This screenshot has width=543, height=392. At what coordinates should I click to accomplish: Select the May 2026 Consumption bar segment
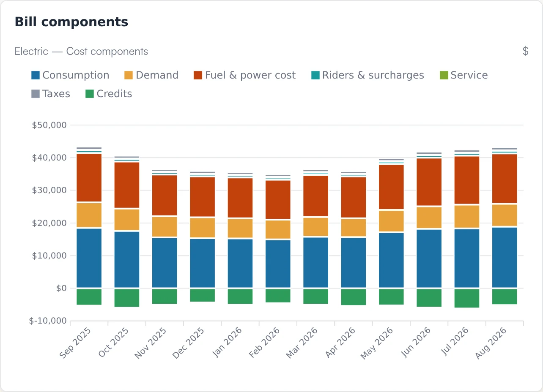(x=392, y=260)
